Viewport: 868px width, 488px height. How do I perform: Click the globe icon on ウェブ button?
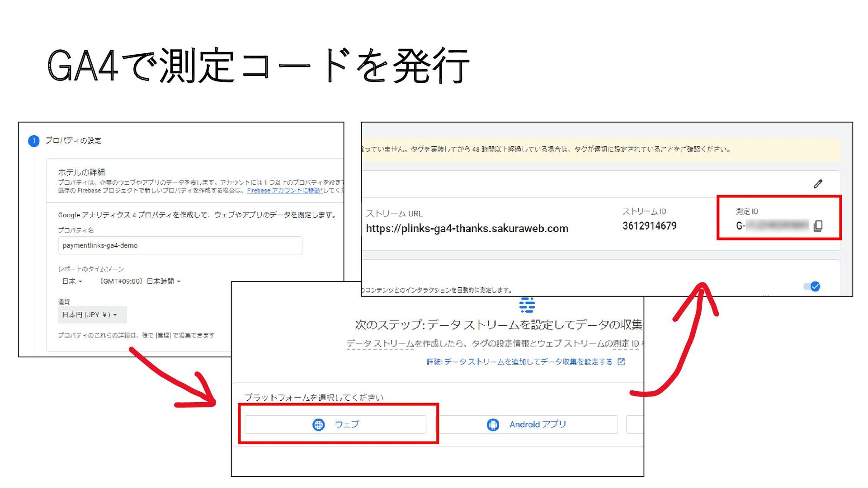[319, 425]
